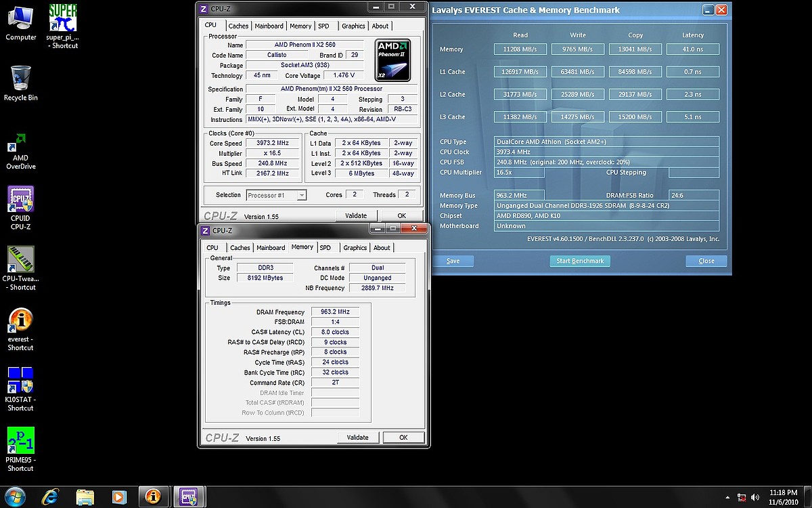Click the L1 Cache Read value 126917 MB/s
Image resolution: width=812 pixels, height=508 pixels.
(520, 72)
